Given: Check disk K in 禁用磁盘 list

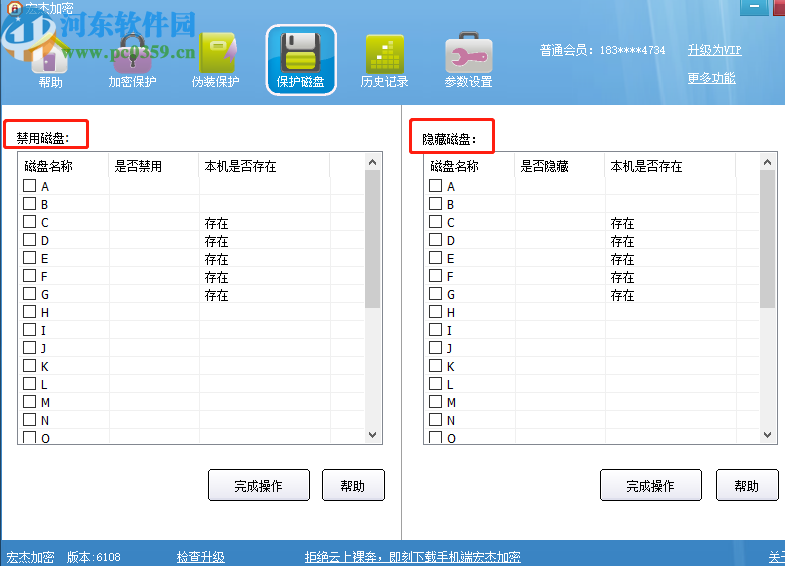Looking at the screenshot, I should 30,366.
